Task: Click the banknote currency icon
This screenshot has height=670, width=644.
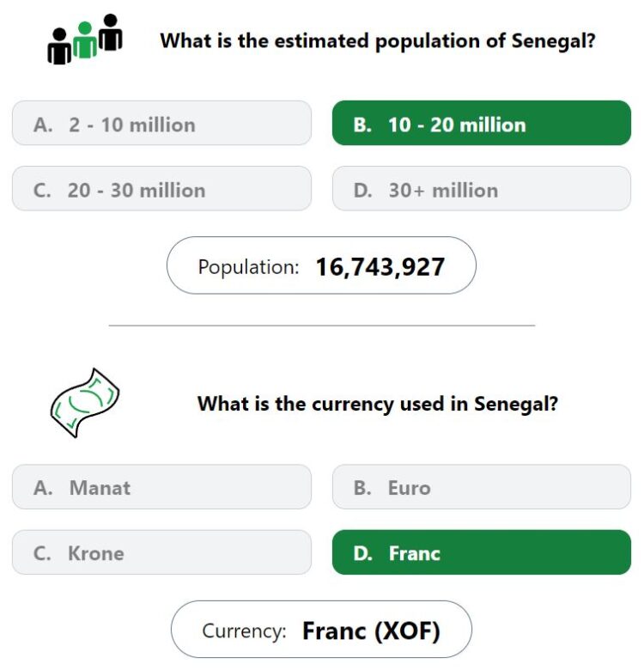Action: (x=83, y=402)
